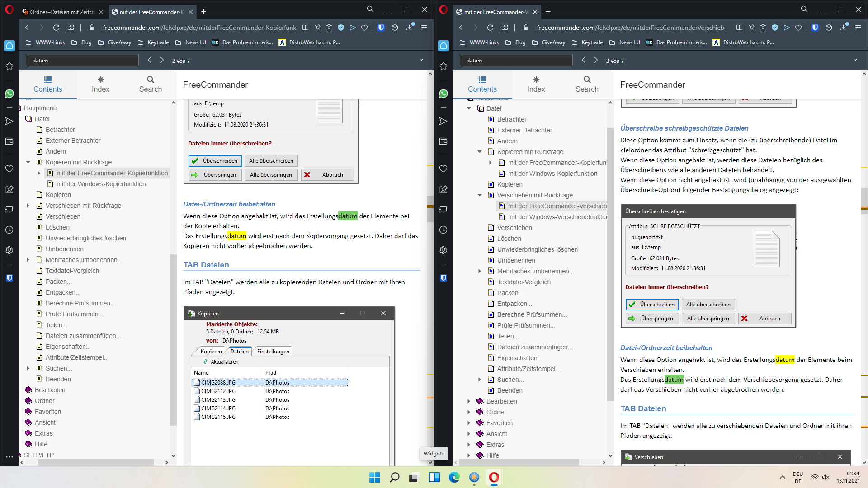Open Bitwarden shield icon in right toolbar
The height and width of the screenshot is (488, 868).
pos(815,28)
